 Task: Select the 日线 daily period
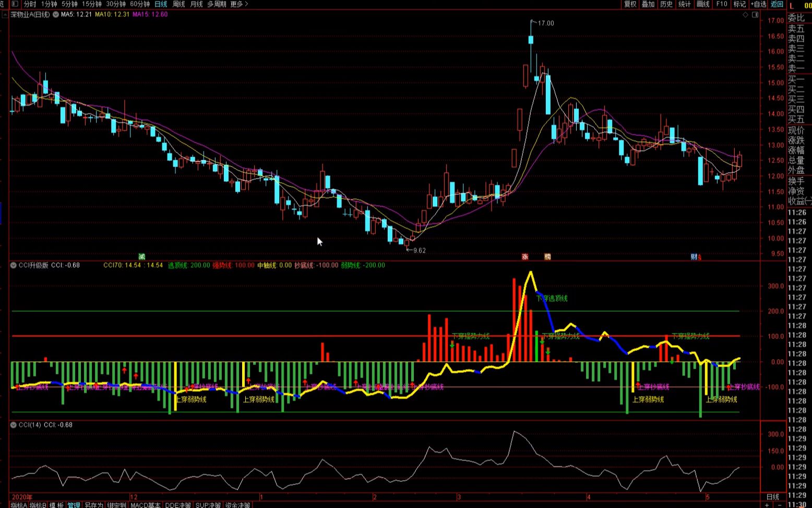161,4
